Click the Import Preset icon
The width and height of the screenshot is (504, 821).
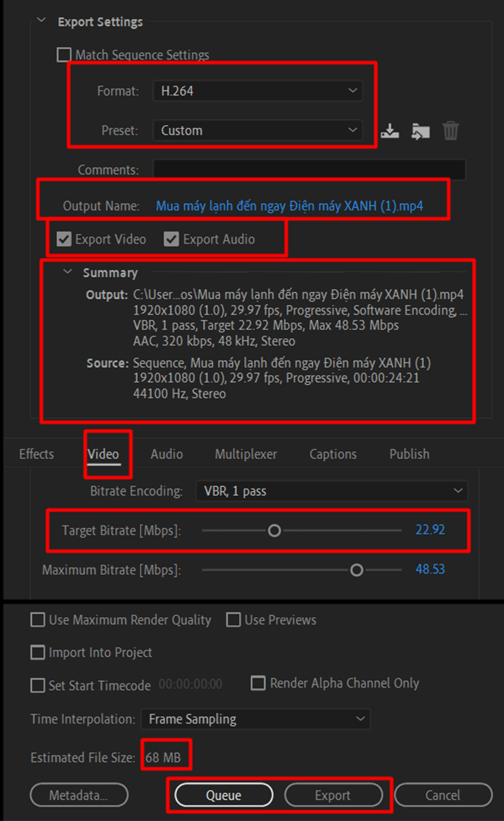point(421,131)
